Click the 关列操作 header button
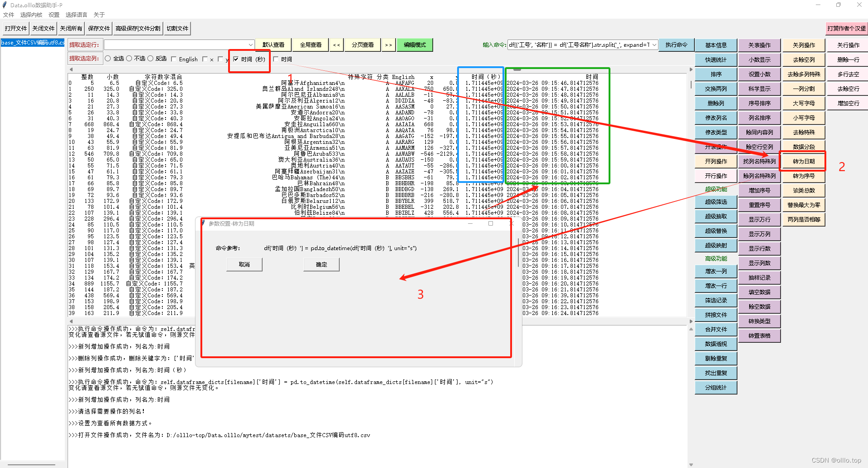Screen dimensions: 868x468 pos(804,45)
